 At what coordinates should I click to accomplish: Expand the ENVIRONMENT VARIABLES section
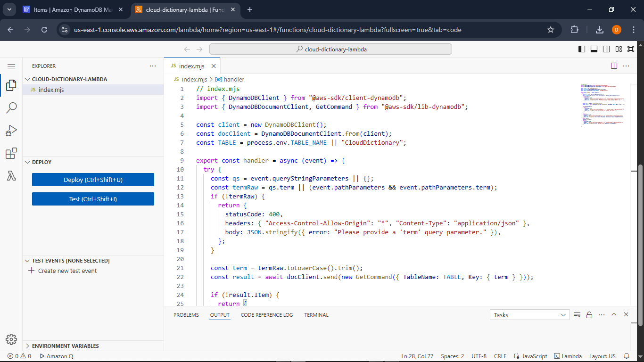click(57, 346)
